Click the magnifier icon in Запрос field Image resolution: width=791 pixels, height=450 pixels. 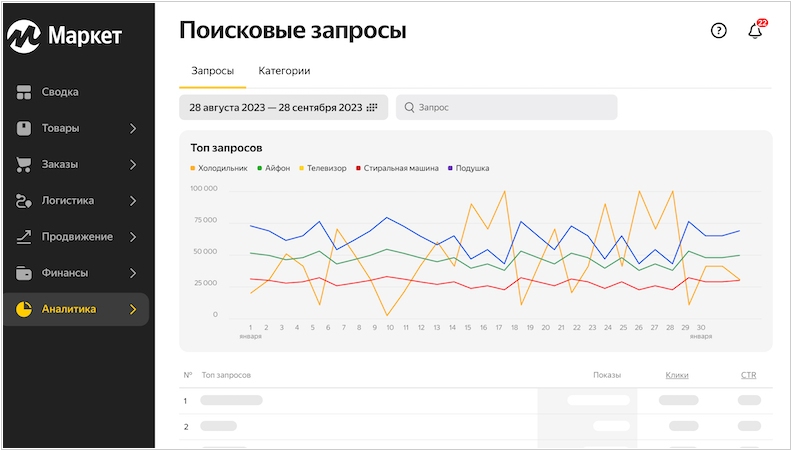pos(410,107)
